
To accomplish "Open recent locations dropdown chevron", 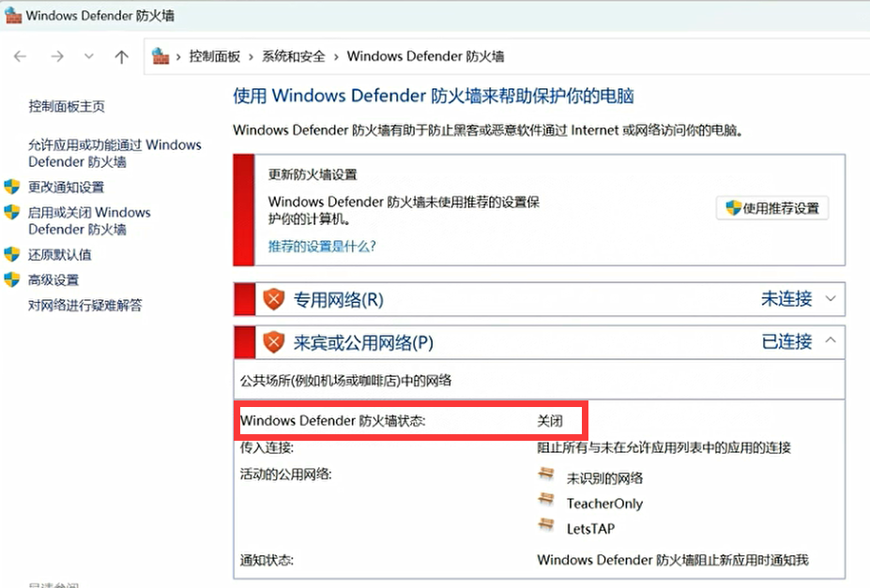I will click(x=89, y=56).
